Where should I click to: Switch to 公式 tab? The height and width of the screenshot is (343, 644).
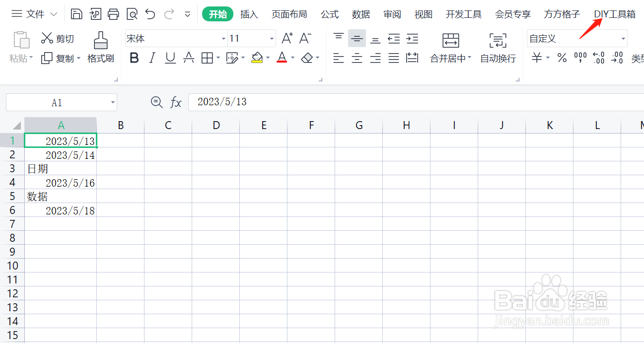point(330,14)
